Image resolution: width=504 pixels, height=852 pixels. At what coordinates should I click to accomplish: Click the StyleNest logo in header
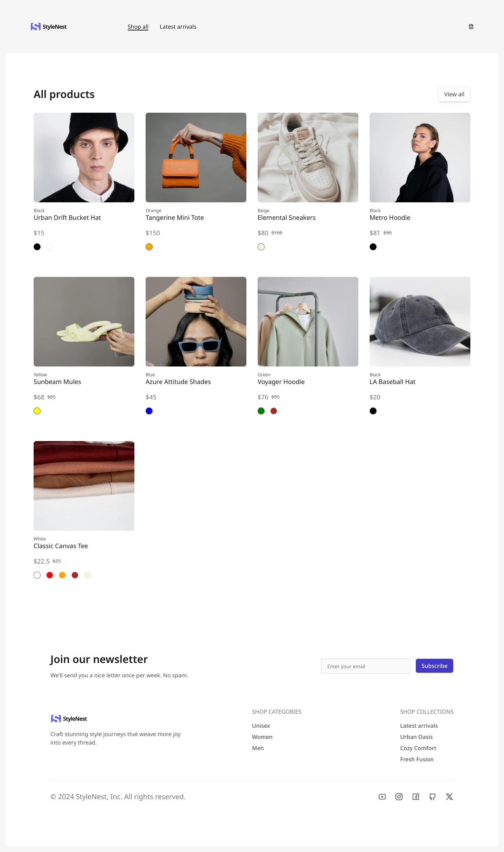click(x=49, y=27)
